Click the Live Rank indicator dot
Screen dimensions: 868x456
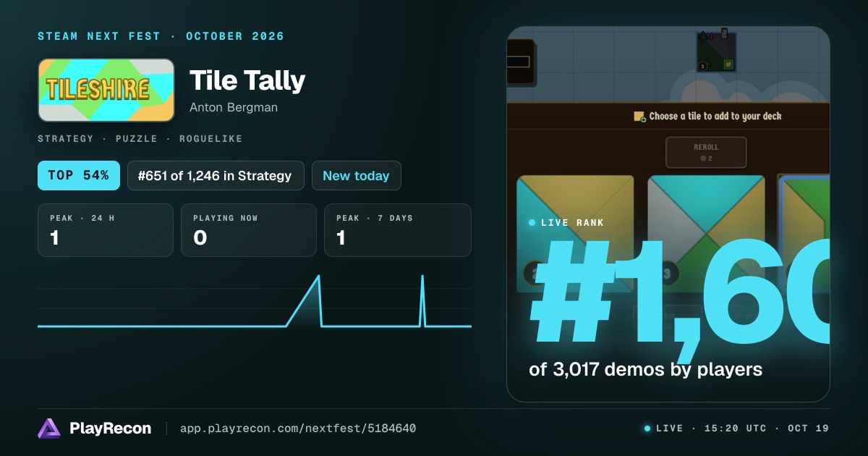(x=532, y=223)
